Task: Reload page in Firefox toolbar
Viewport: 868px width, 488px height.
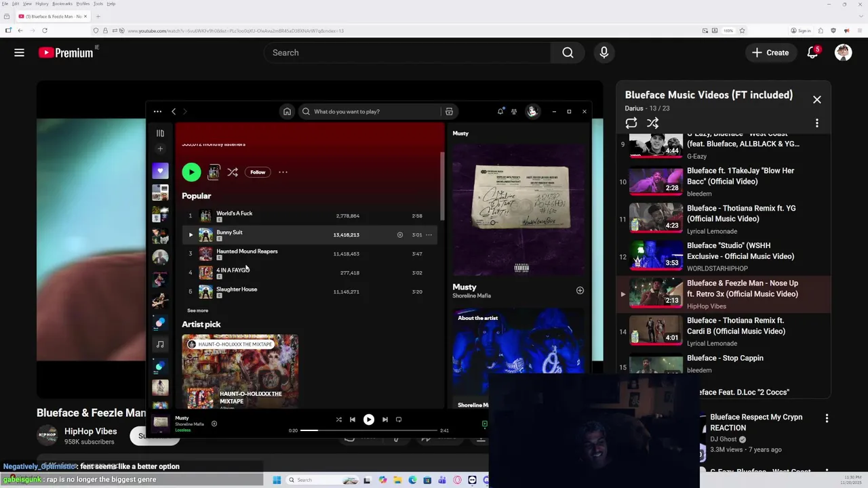Action: pos(45,30)
